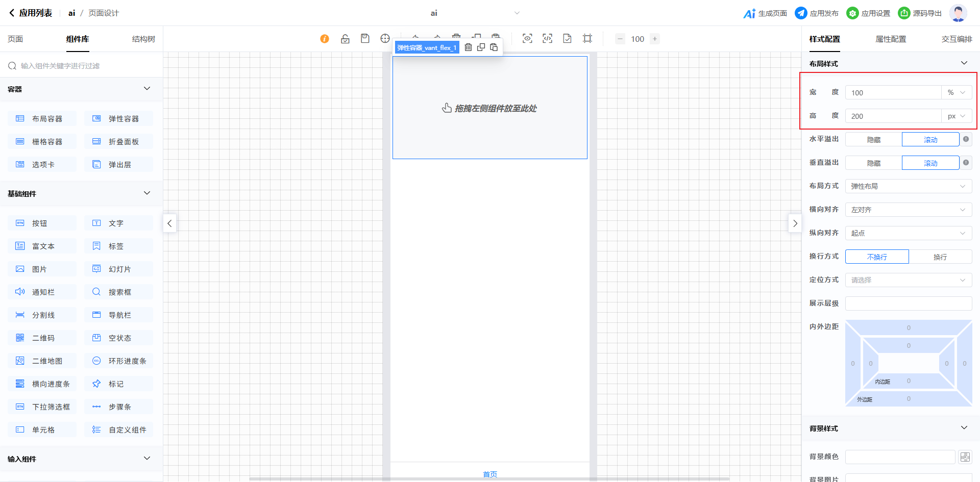Click the preview eye icon in toolbar
Image resolution: width=980 pixels, height=482 pixels.
527,39
